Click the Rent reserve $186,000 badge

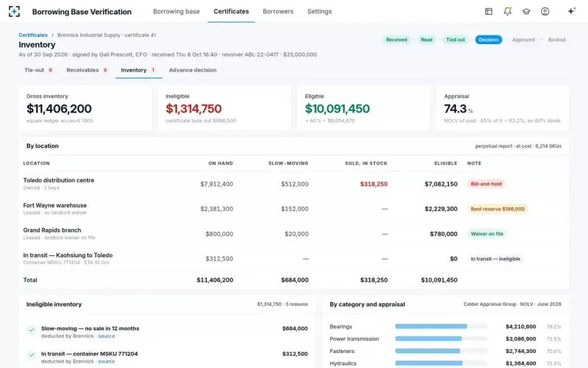coord(497,209)
